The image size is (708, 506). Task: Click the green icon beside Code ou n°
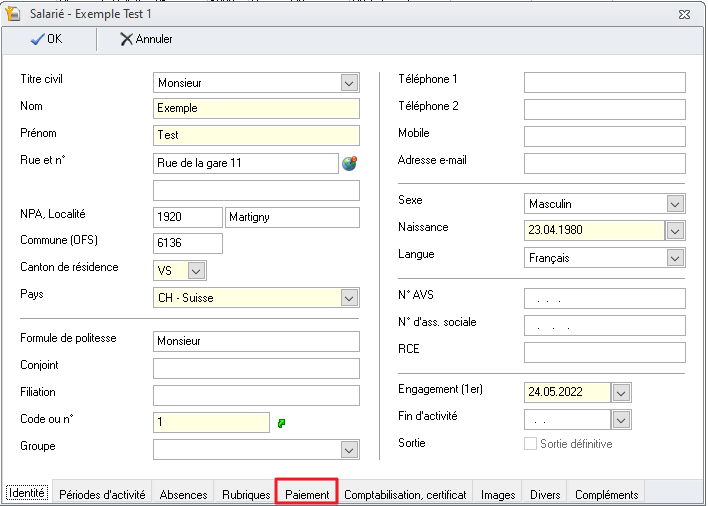[x=283, y=423]
